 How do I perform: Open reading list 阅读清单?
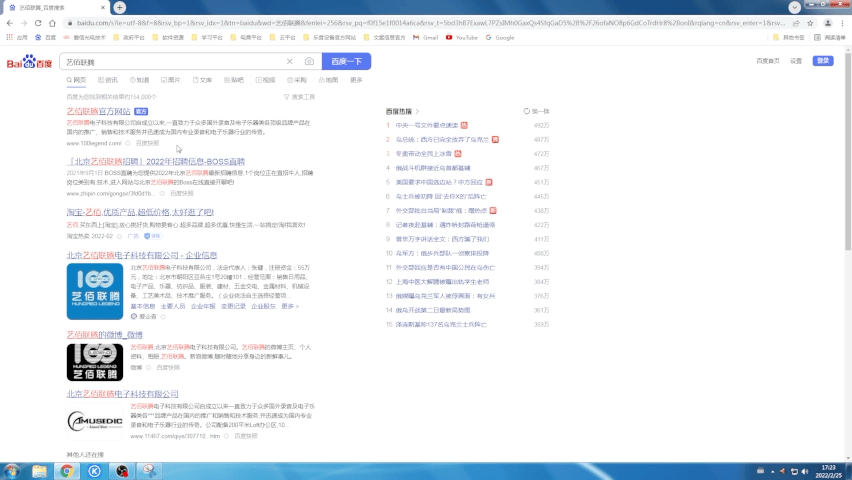click(x=830, y=38)
